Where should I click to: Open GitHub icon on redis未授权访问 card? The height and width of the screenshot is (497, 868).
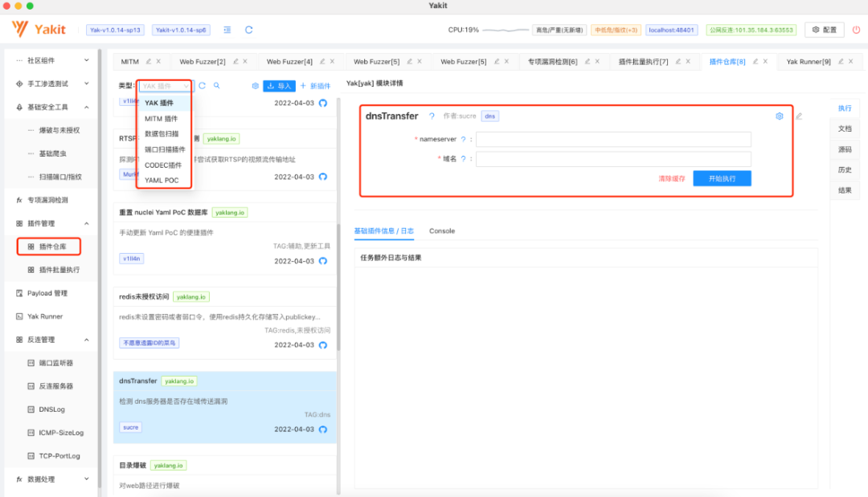tap(323, 345)
